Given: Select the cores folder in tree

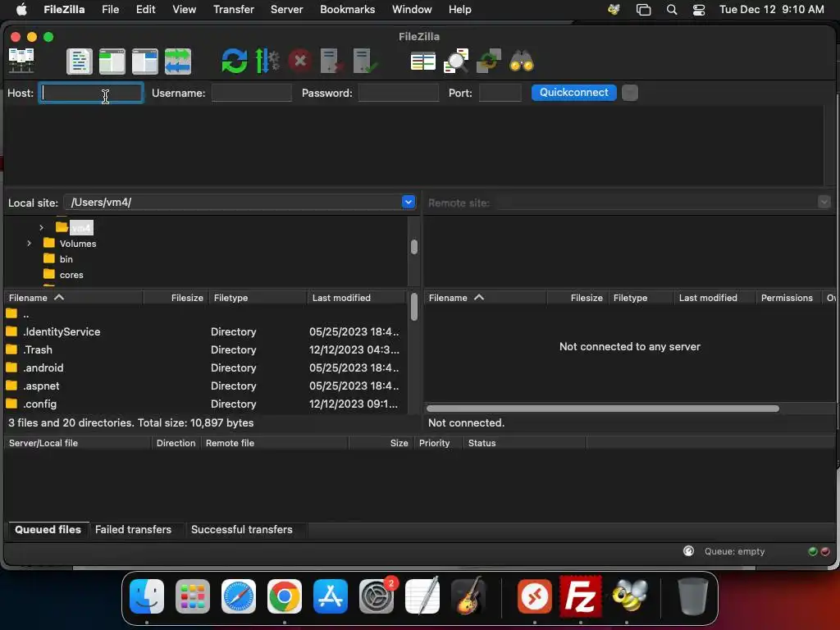Looking at the screenshot, I should [x=71, y=275].
